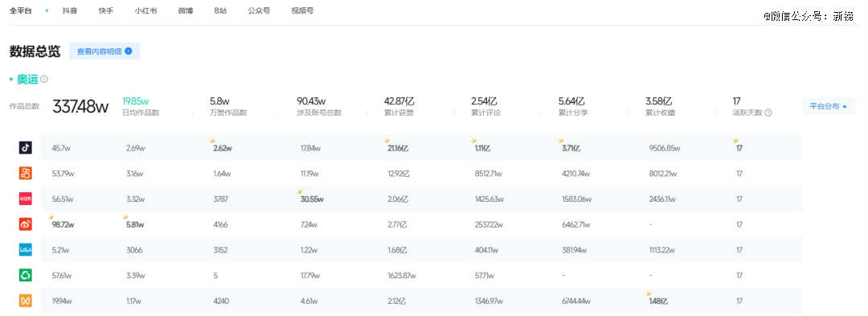Viewport: 868px width, 316px height.
Task: Click the Douyin platform icon in table
Action: click(x=26, y=148)
